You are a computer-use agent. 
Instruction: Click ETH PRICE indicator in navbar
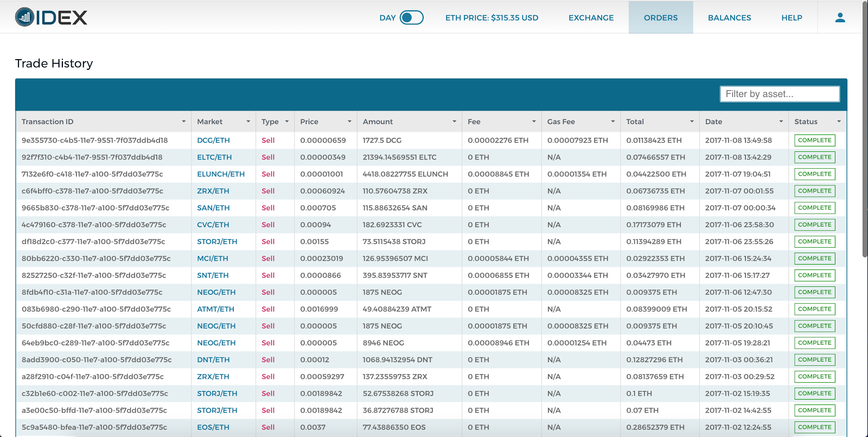[492, 18]
